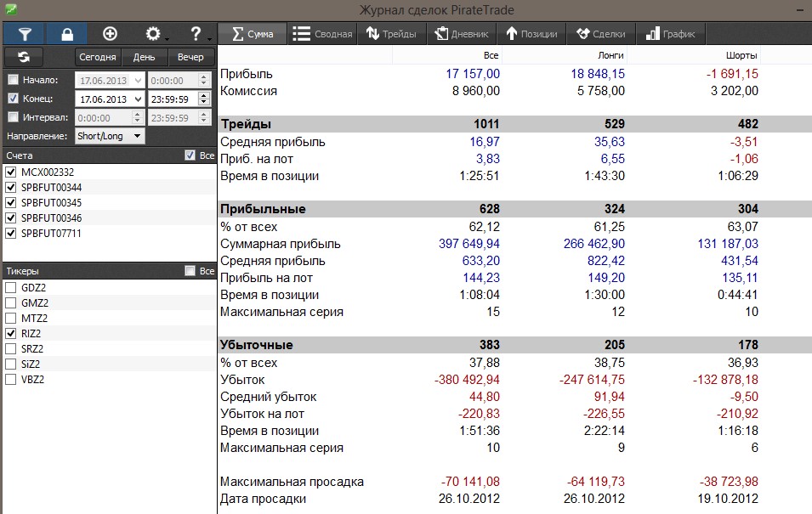The image size is (812, 514).
Task: Open the settings gear menu
Action: tap(154, 34)
